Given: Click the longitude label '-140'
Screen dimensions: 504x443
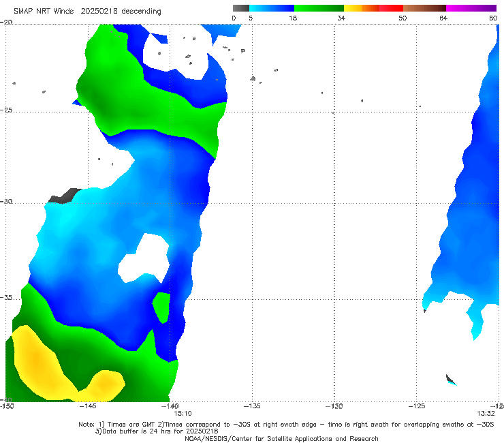Looking at the screenshot, I should tap(170, 406).
